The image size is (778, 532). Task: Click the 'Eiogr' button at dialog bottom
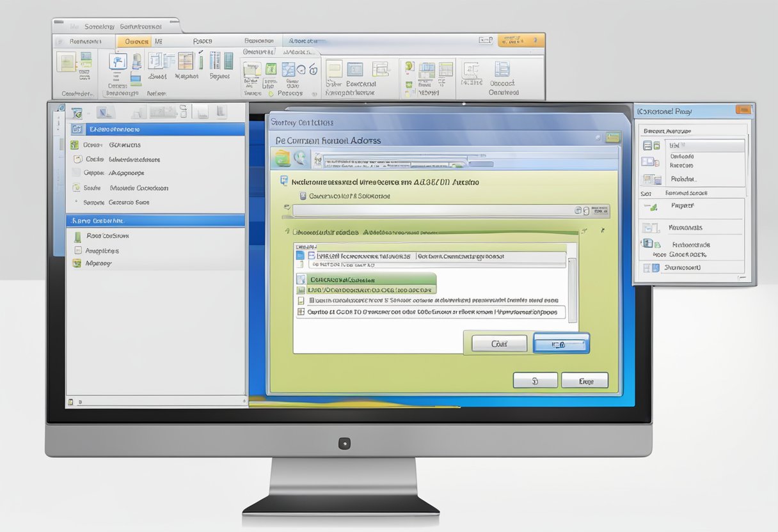pyautogui.click(x=584, y=380)
